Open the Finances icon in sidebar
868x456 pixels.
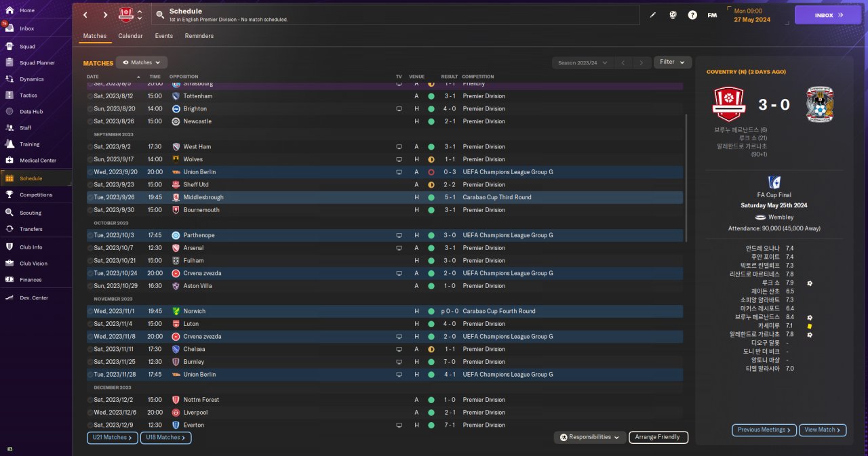pos(9,280)
